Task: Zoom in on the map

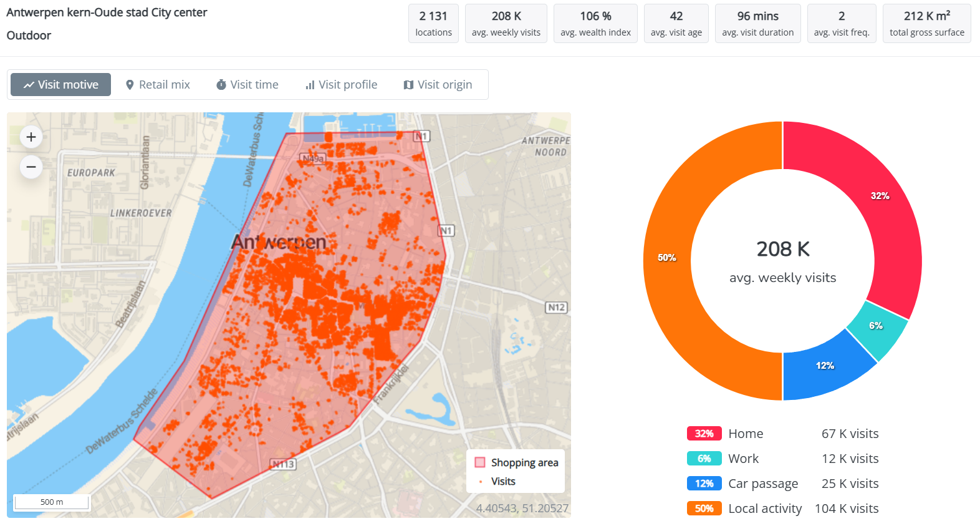Action: pyautogui.click(x=31, y=137)
